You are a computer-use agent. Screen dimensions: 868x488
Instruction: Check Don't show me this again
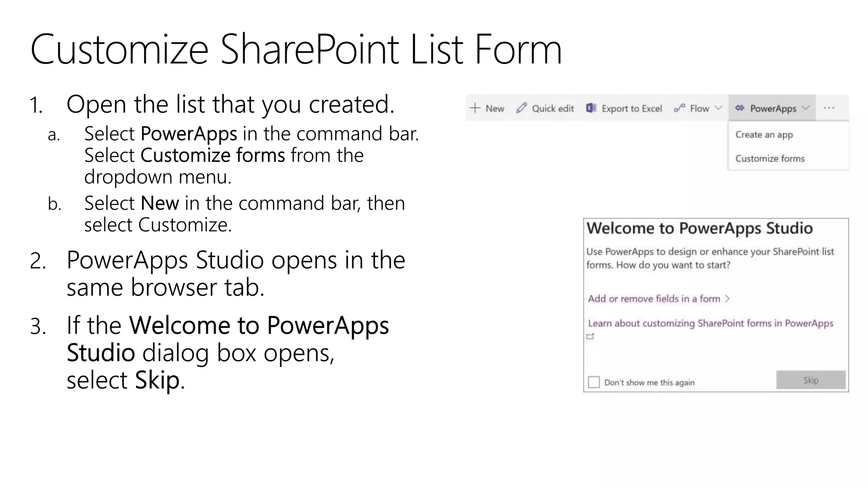tap(594, 382)
